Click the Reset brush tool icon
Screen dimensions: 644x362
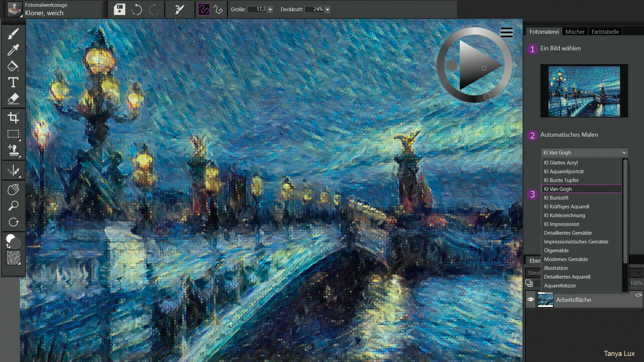(179, 9)
